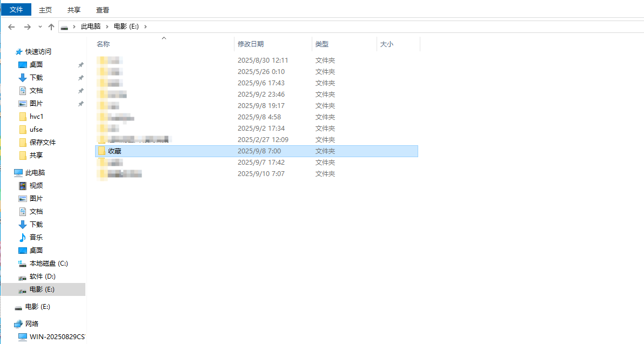This screenshot has width=644, height=344.
Task: Click the pin icon next to 下载 in 快速访问
Action: [x=81, y=78]
